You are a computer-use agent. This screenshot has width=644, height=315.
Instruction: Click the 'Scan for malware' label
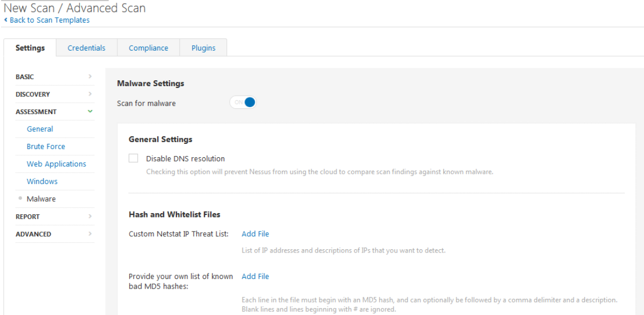click(146, 103)
